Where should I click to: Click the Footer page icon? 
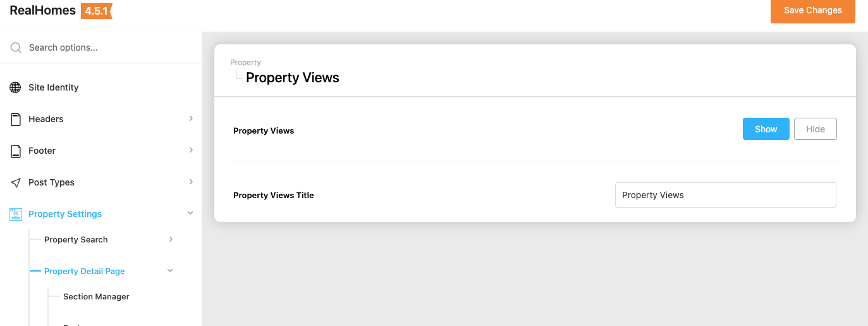[x=16, y=151]
